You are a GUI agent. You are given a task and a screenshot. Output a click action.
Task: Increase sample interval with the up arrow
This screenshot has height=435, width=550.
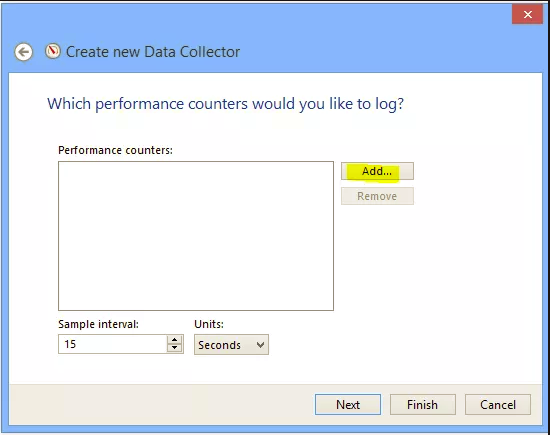[x=175, y=340]
